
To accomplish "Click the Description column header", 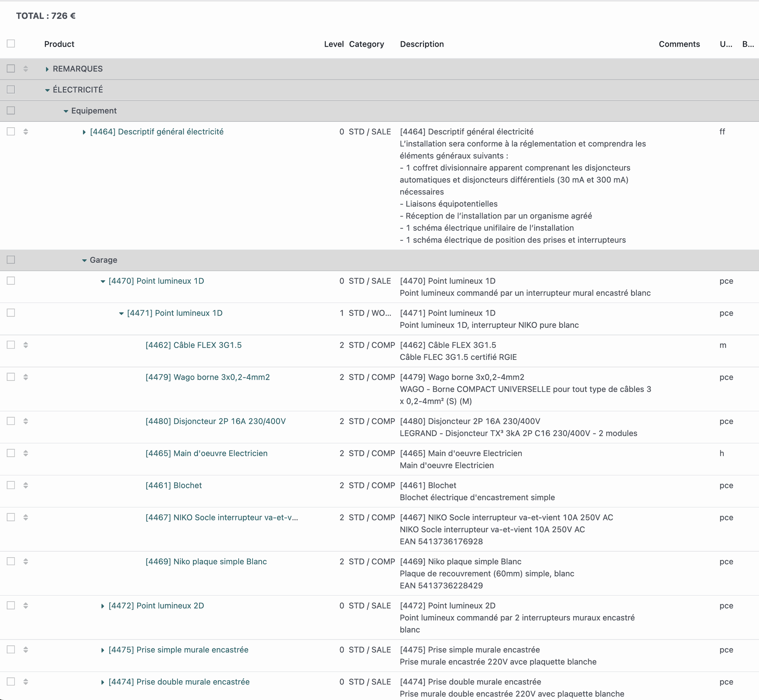I will pos(422,44).
